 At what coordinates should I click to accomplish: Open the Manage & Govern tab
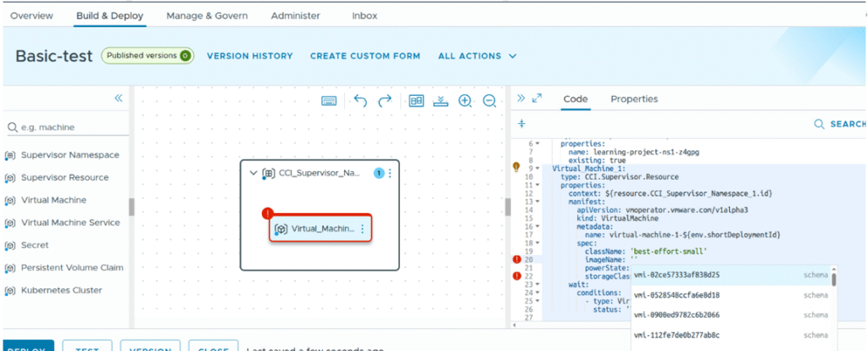[207, 15]
